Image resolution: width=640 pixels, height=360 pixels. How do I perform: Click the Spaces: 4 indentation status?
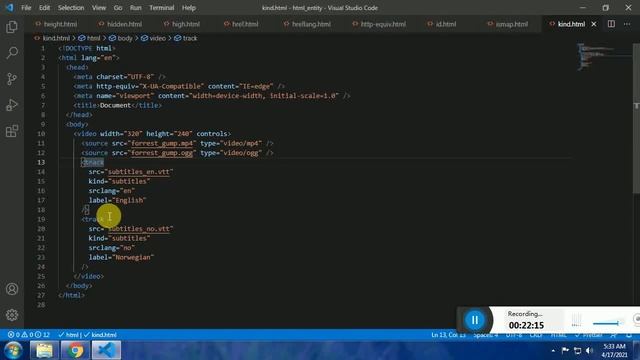pyautogui.click(x=486, y=335)
